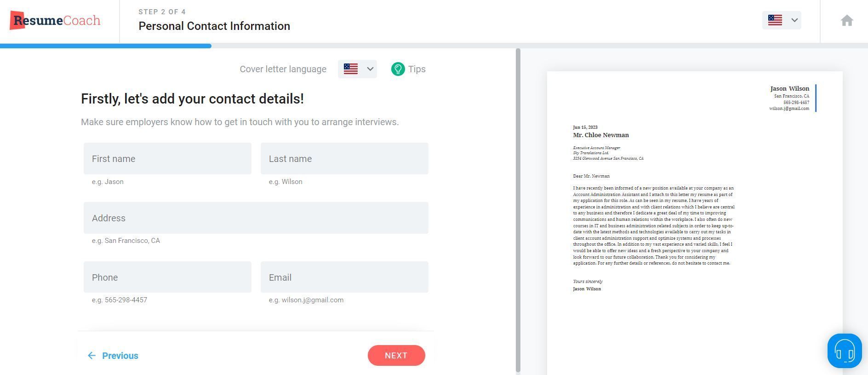Viewport: 868px width, 375px height.
Task: Click the First name field
Action: (x=167, y=159)
